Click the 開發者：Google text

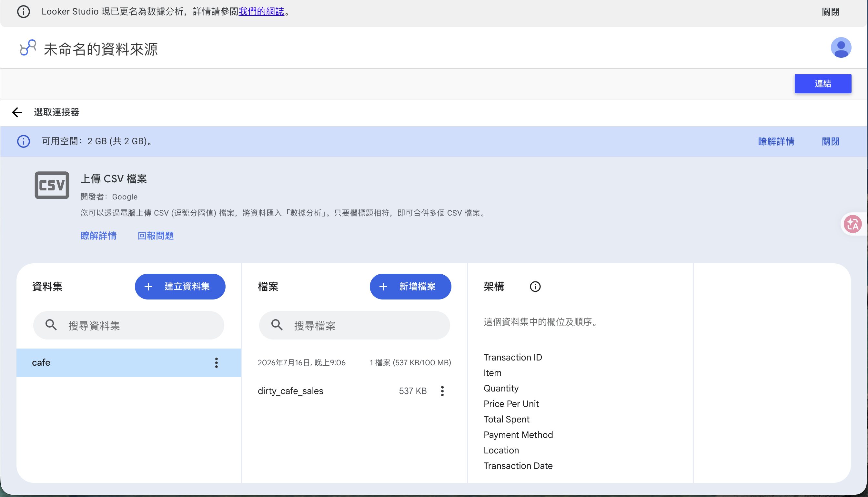[x=109, y=197]
